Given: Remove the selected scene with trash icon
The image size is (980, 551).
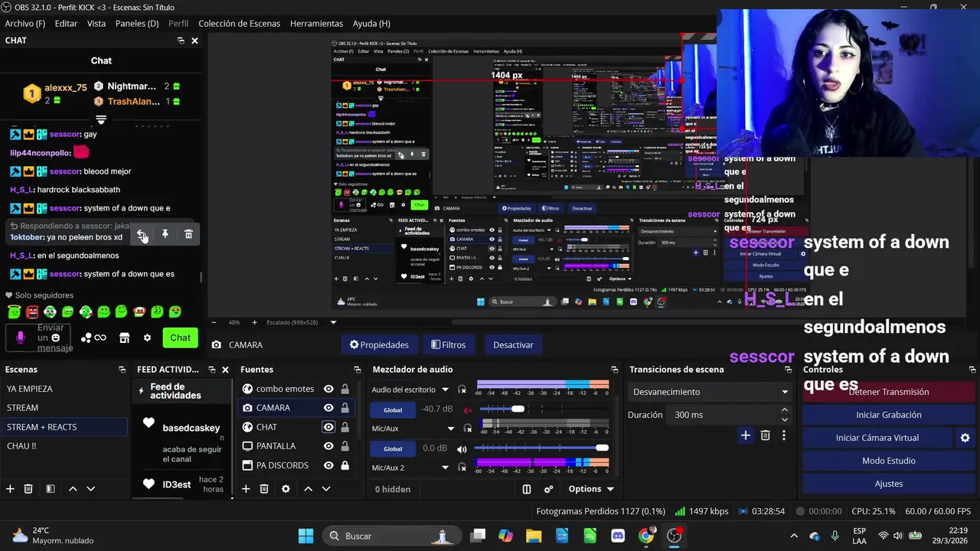Looking at the screenshot, I should pos(28,488).
